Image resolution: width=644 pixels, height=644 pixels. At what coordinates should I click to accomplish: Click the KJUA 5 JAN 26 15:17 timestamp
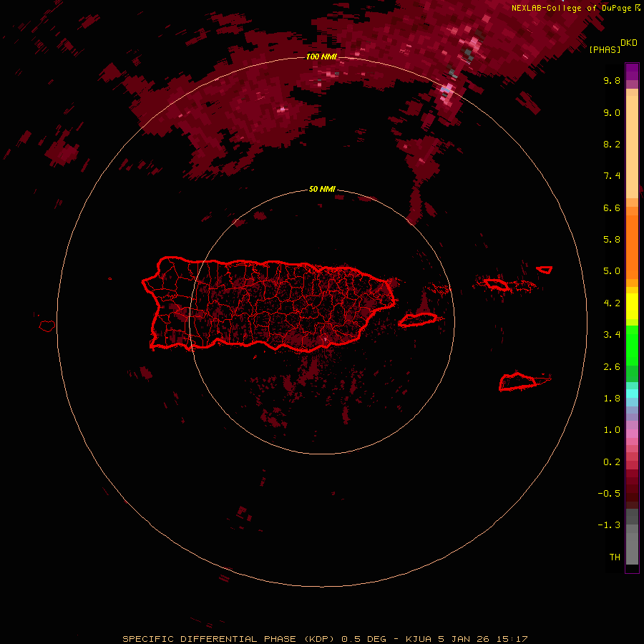[467, 639]
